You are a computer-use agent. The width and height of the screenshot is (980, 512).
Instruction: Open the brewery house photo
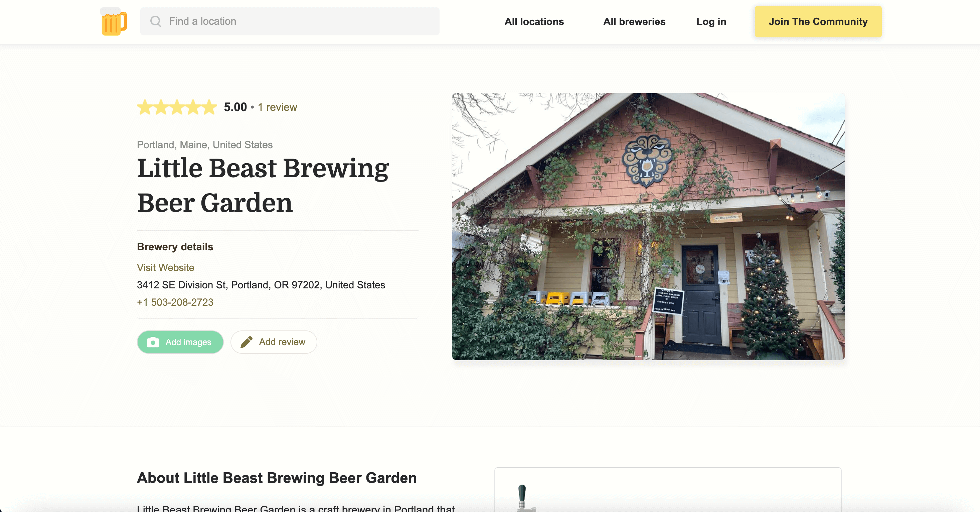click(648, 227)
